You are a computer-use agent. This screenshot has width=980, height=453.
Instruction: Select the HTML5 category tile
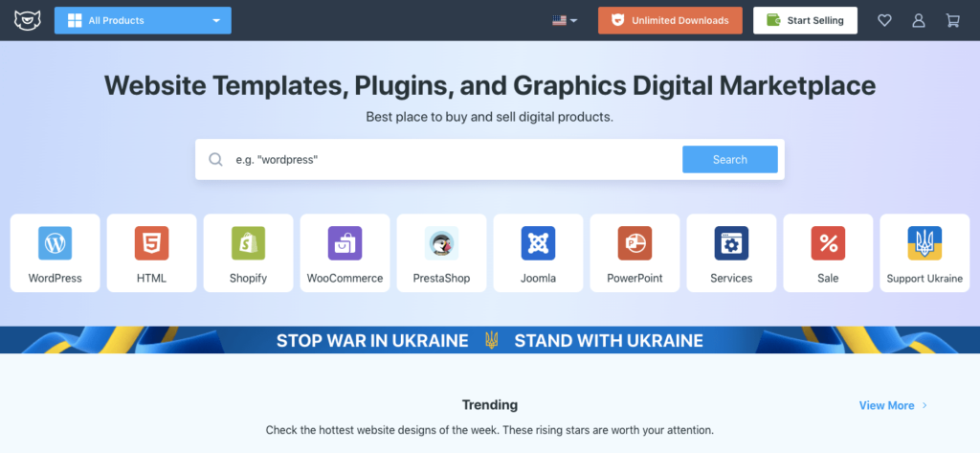[x=151, y=253]
